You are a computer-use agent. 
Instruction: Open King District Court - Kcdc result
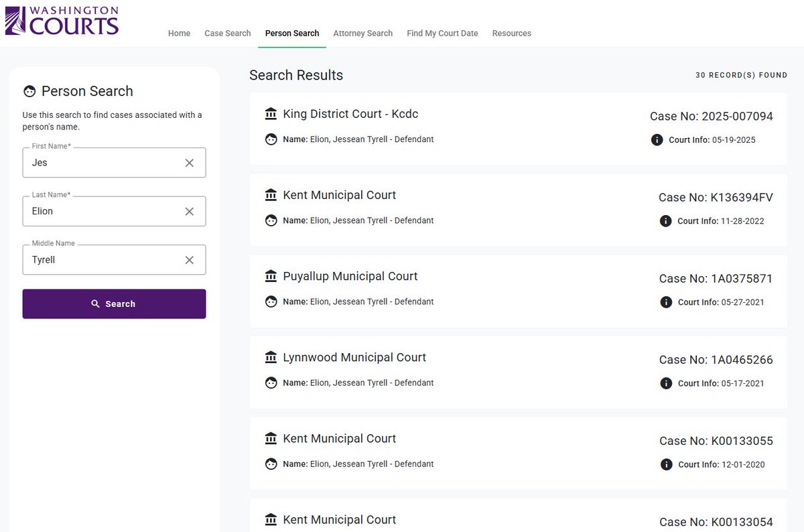tap(519, 129)
